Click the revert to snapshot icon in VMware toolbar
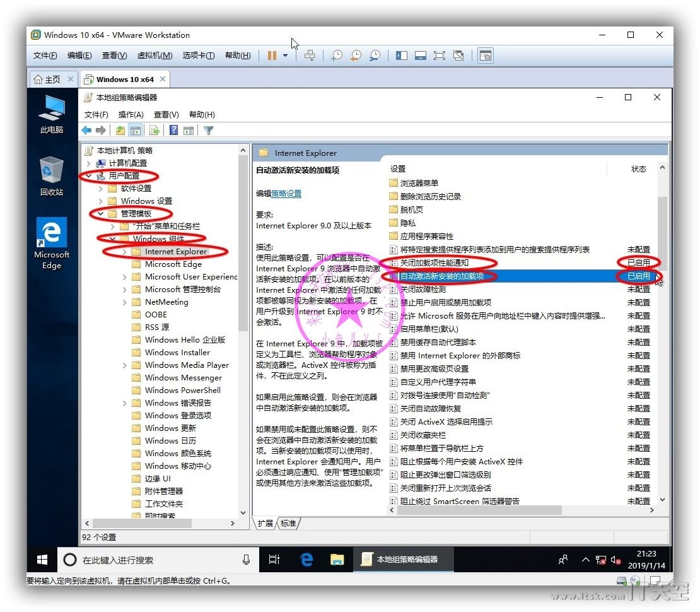Viewport: 700px width, 612px height. pos(356,56)
